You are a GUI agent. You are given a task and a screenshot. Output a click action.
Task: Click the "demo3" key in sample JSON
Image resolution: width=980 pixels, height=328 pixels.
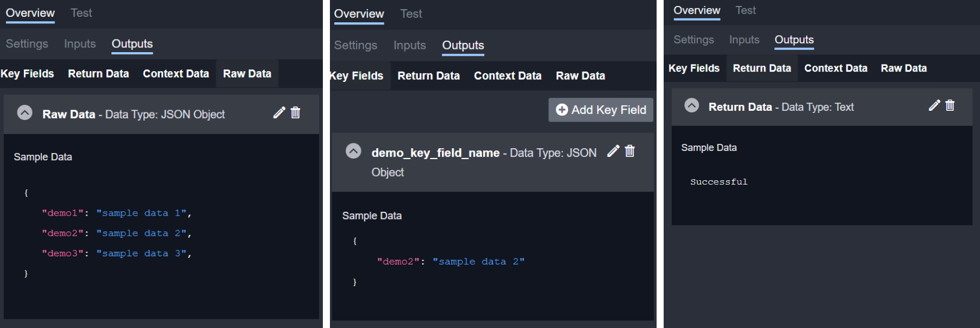point(63,254)
